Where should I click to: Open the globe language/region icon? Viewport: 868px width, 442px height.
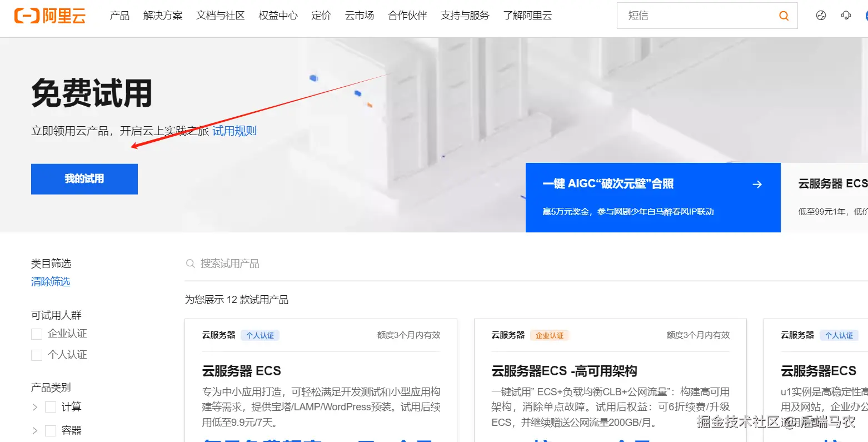tap(821, 16)
